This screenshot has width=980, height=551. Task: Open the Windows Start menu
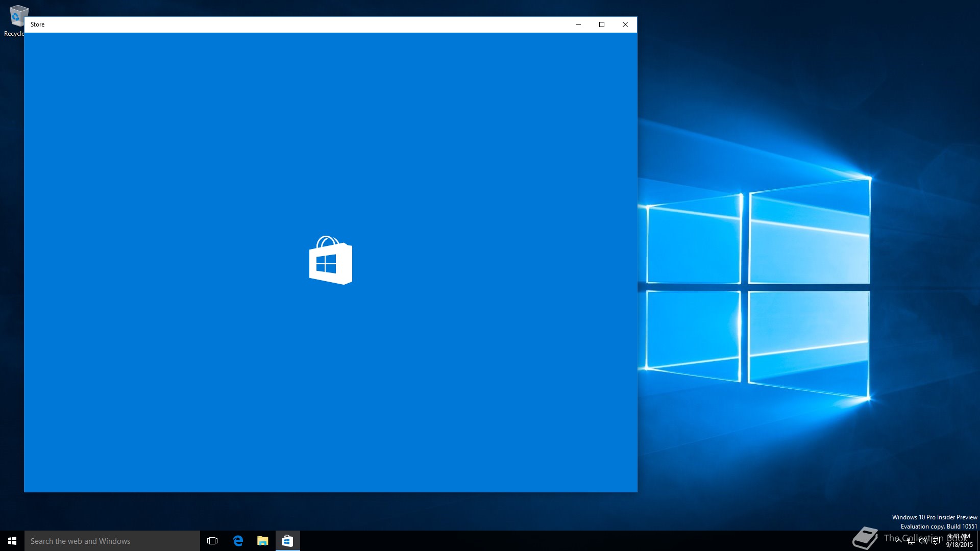pos(12,541)
